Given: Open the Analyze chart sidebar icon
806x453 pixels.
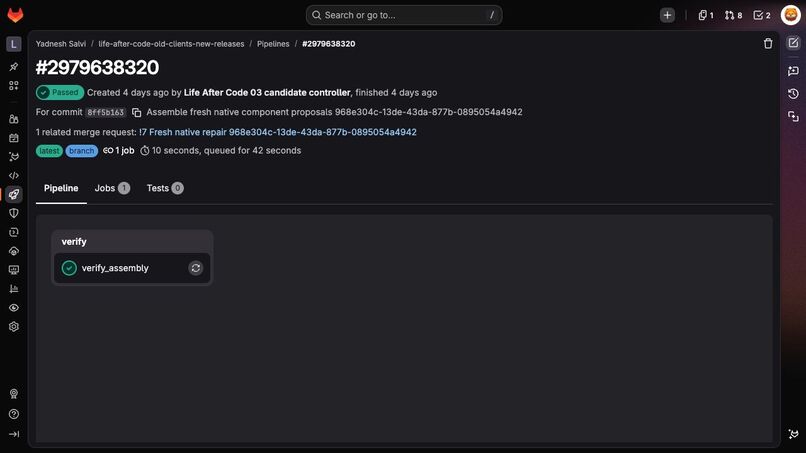Looking at the screenshot, I should coord(14,289).
